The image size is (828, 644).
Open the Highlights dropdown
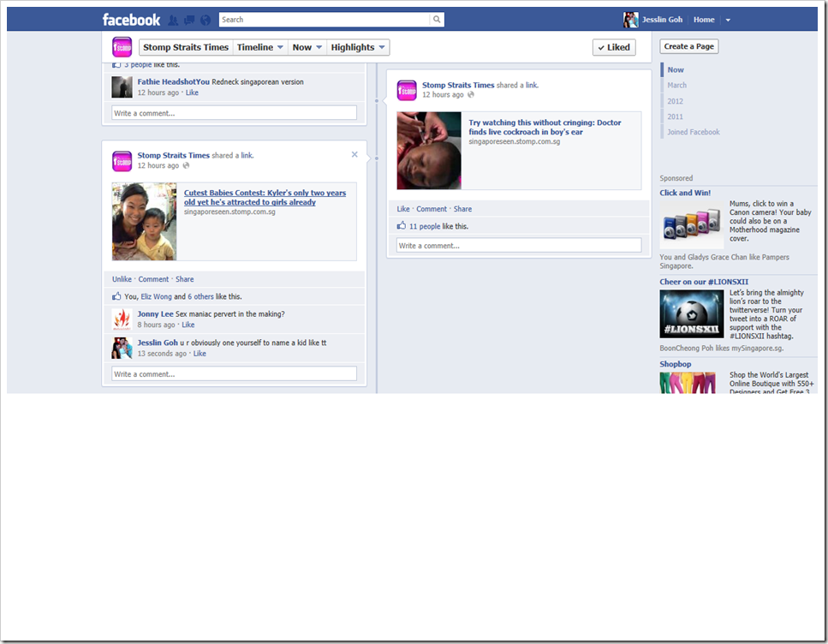(x=358, y=48)
